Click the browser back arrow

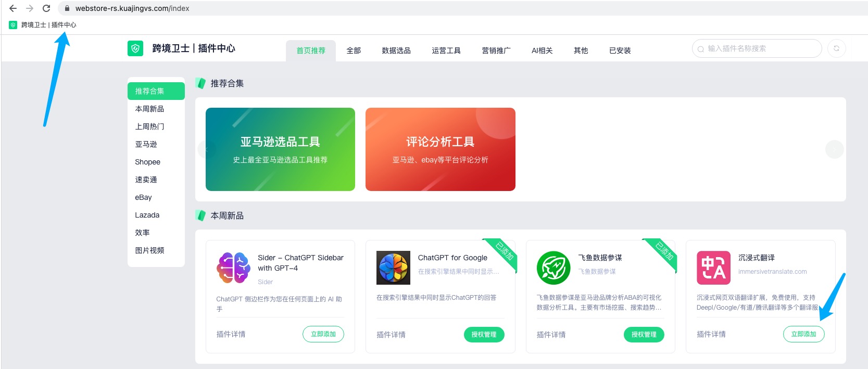point(13,8)
